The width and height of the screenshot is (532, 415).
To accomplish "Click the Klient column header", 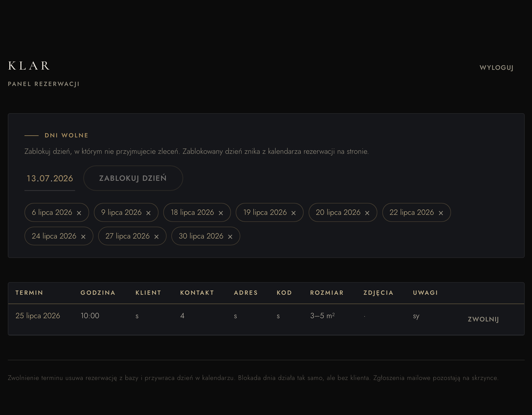I will pyautogui.click(x=148, y=293).
